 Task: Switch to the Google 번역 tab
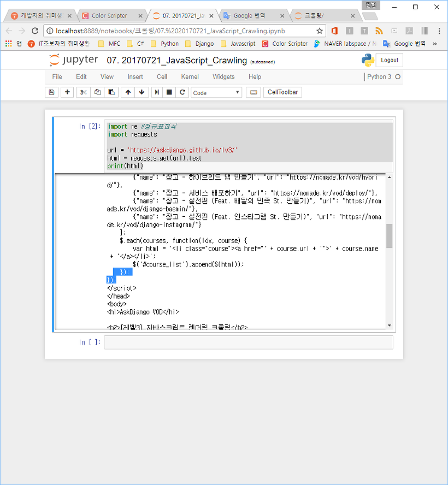pyautogui.click(x=249, y=15)
